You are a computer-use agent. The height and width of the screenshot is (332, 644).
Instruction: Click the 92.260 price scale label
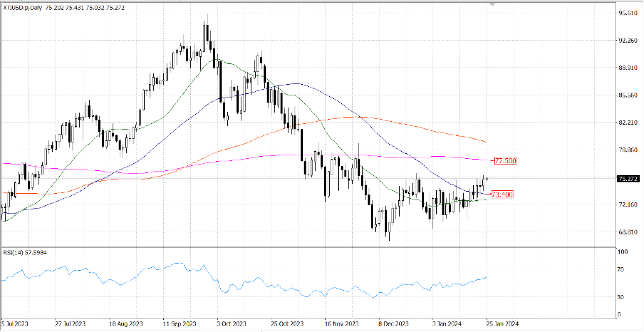628,40
